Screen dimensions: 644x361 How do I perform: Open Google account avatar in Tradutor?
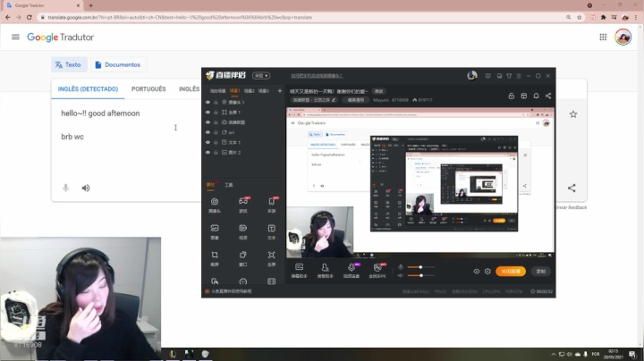623,38
